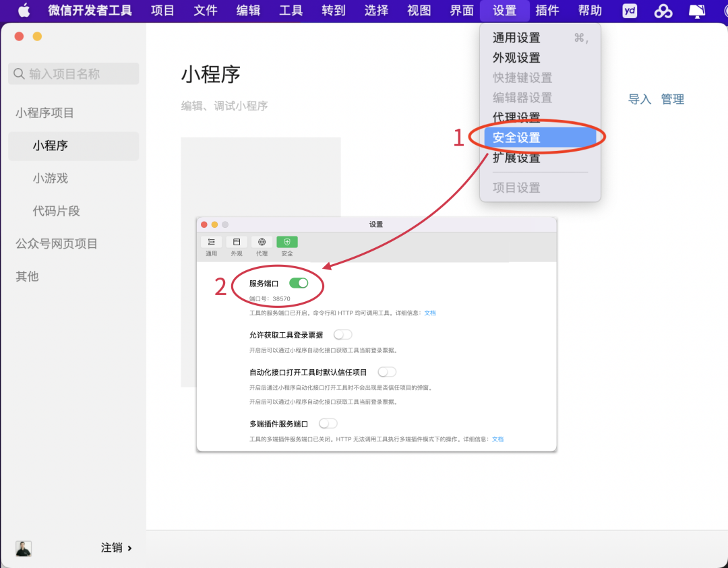Click the empty project placeholder card

pyautogui.click(x=260, y=177)
